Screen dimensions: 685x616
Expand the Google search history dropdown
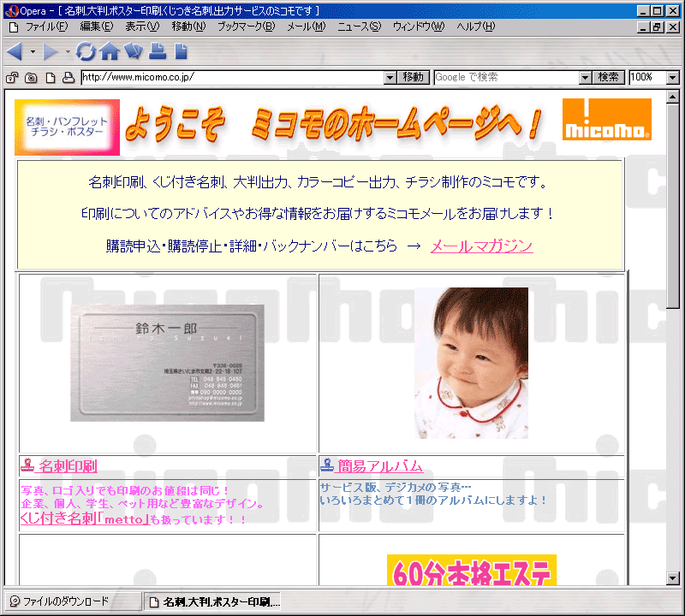coord(585,78)
